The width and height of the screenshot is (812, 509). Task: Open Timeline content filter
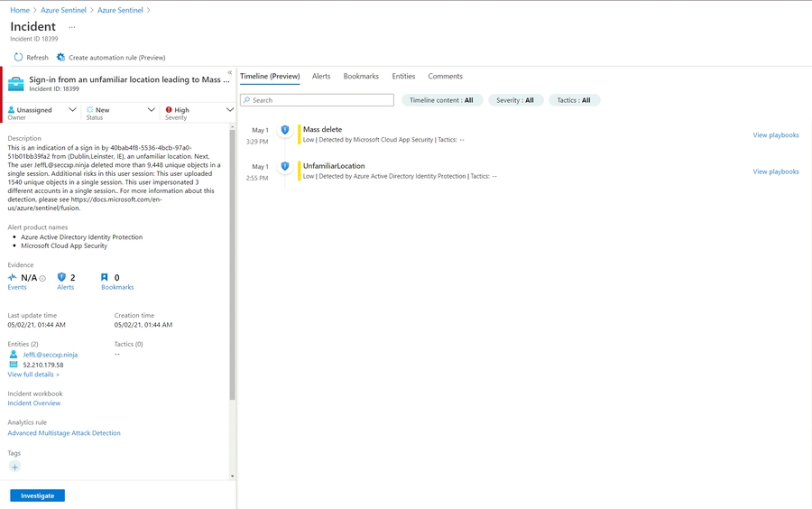pos(442,100)
